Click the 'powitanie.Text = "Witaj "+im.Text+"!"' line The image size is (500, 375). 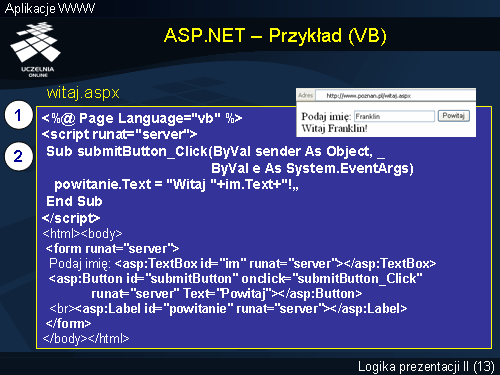tap(176, 184)
